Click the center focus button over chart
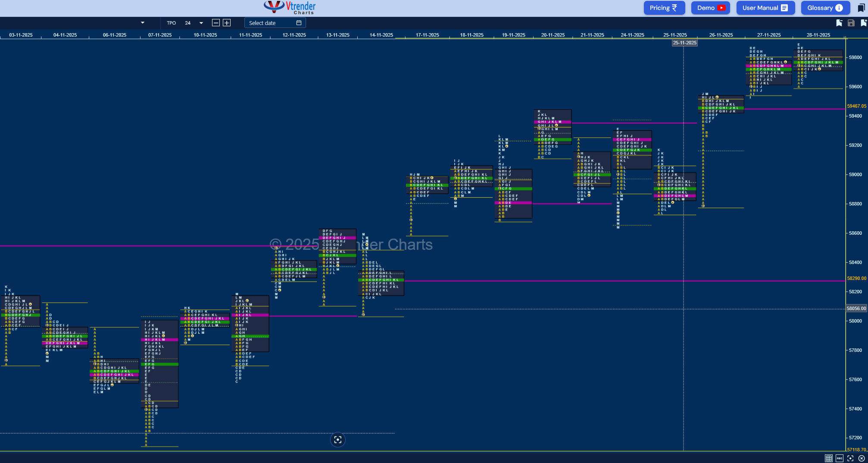 (x=337, y=440)
